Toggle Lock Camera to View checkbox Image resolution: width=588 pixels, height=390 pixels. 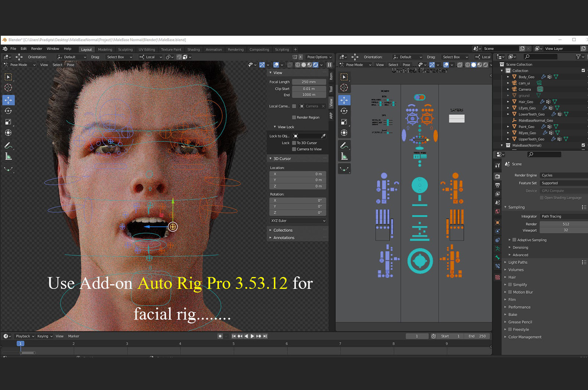(294, 149)
